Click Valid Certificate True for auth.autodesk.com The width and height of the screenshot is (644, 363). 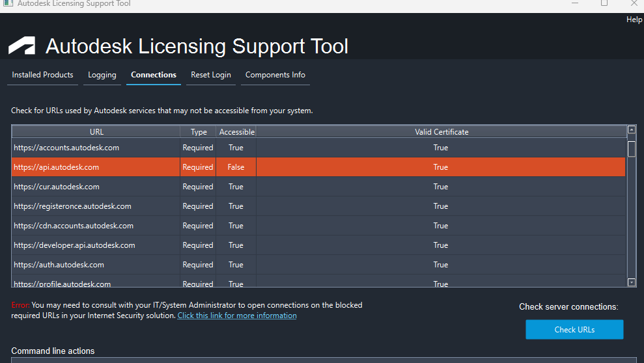pos(441,265)
